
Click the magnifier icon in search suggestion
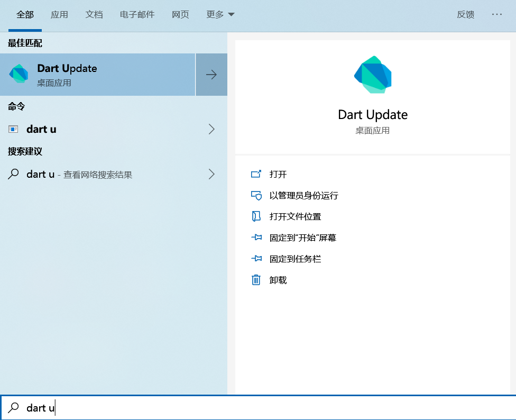tap(13, 174)
